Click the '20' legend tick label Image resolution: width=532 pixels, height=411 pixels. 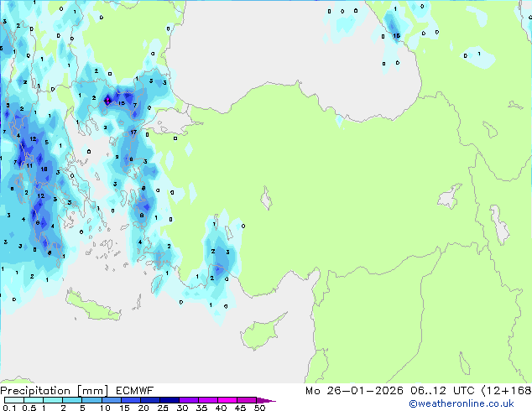coord(143,408)
